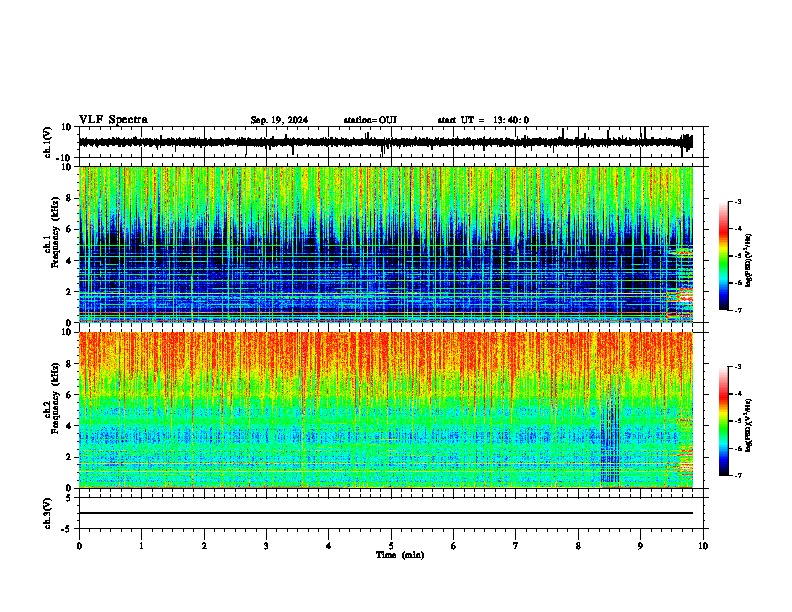
Task: Click the ch.2 color scale bar
Action: (724, 421)
